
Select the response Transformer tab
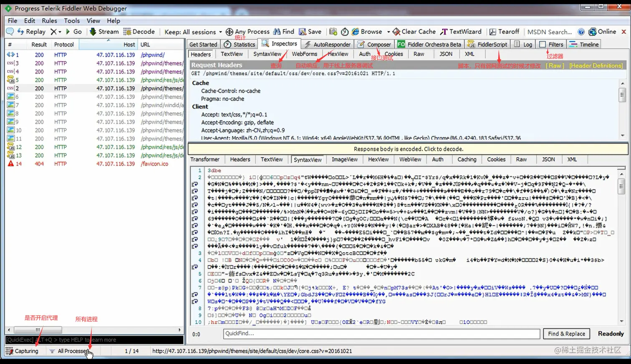pyautogui.click(x=205, y=160)
